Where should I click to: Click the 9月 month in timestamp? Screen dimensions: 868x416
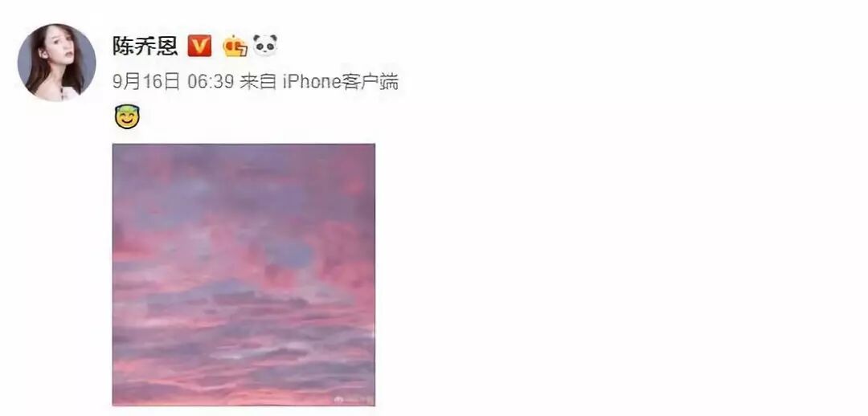click(x=127, y=82)
